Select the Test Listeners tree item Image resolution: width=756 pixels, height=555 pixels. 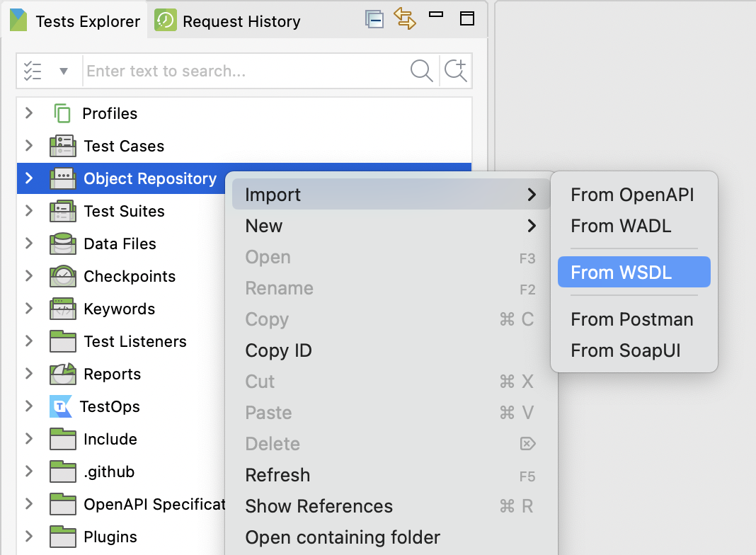[134, 341]
